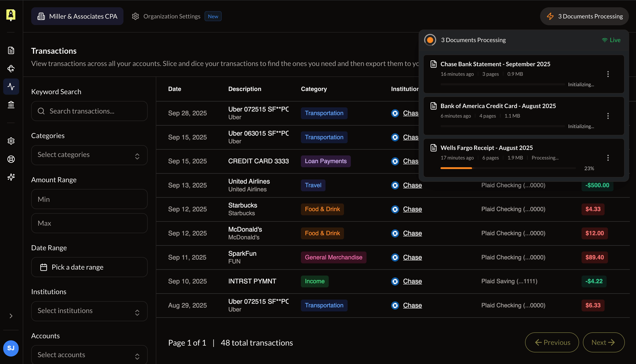Collapse the sidebar with the chevron arrow
Screen dimensions: 636x364
(x=11, y=316)
